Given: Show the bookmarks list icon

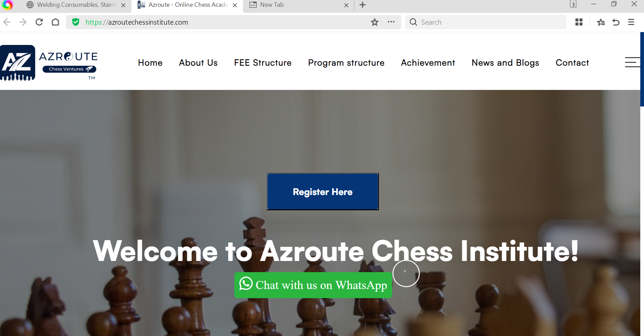Looking at the screenshot, I should point(600,22).
